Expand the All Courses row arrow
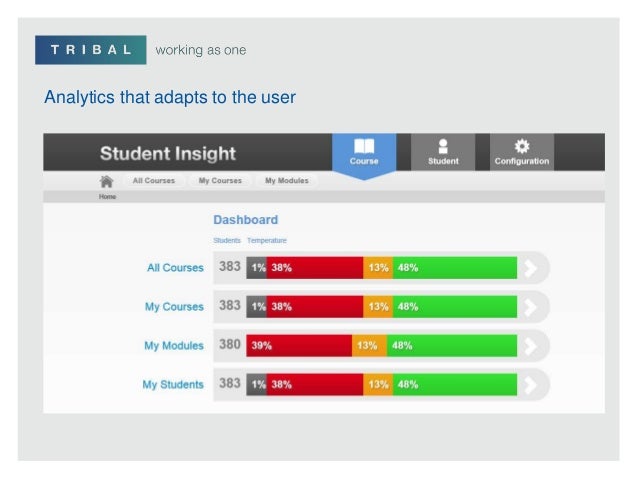This screenshot has height=479, width=638. click(x=532, y=268)
